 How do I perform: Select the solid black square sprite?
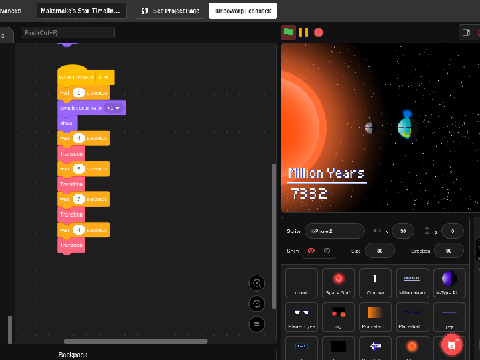click(x=338, y=348)
